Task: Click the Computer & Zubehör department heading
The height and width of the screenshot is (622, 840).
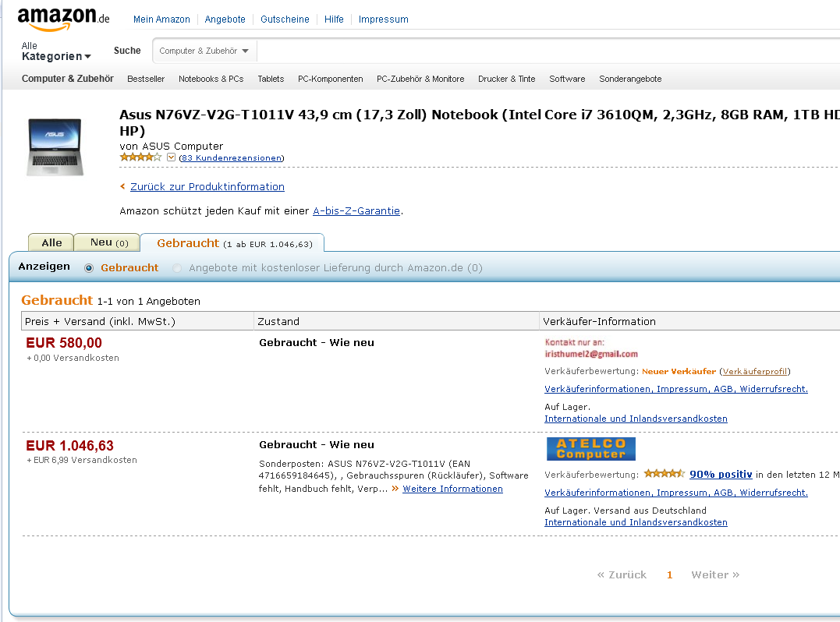Action: (68, 78)
